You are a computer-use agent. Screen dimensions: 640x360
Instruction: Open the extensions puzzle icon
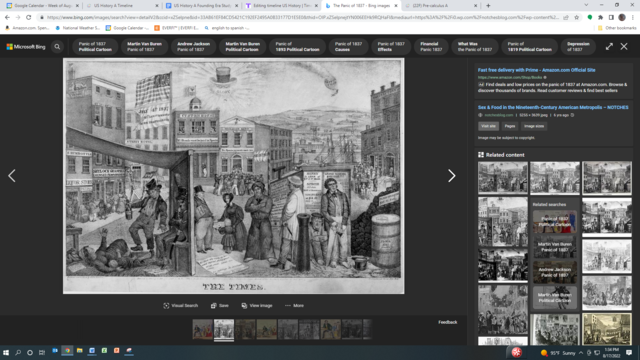[600, 18]
